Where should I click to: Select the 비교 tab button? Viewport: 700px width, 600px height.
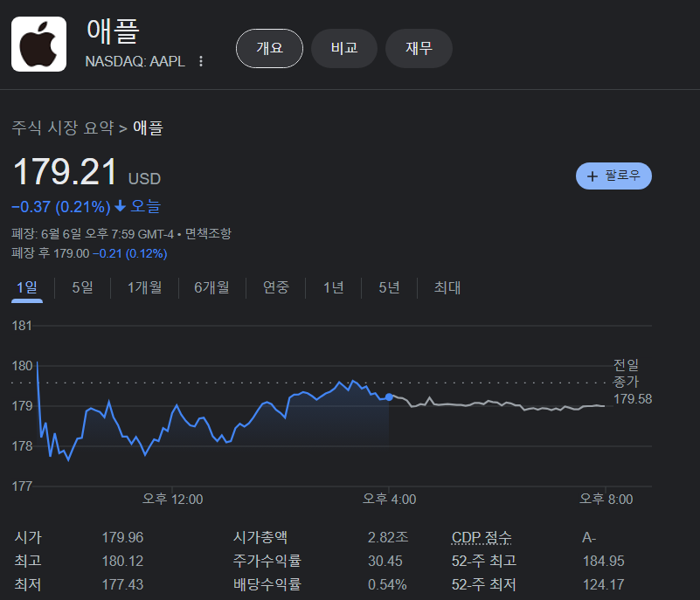(x=344, y=48)
